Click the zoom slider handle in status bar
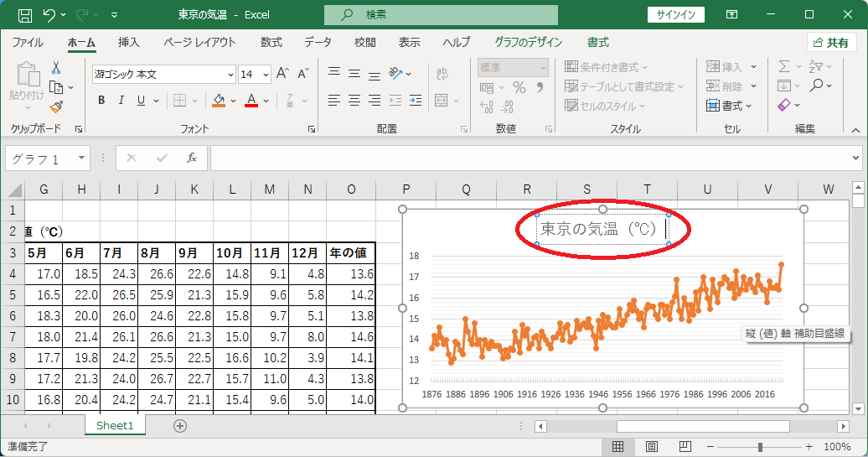 pyautogui.click(x=760, y=446)
